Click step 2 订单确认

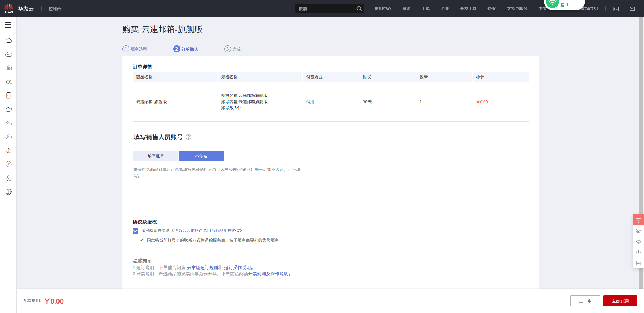186,49
